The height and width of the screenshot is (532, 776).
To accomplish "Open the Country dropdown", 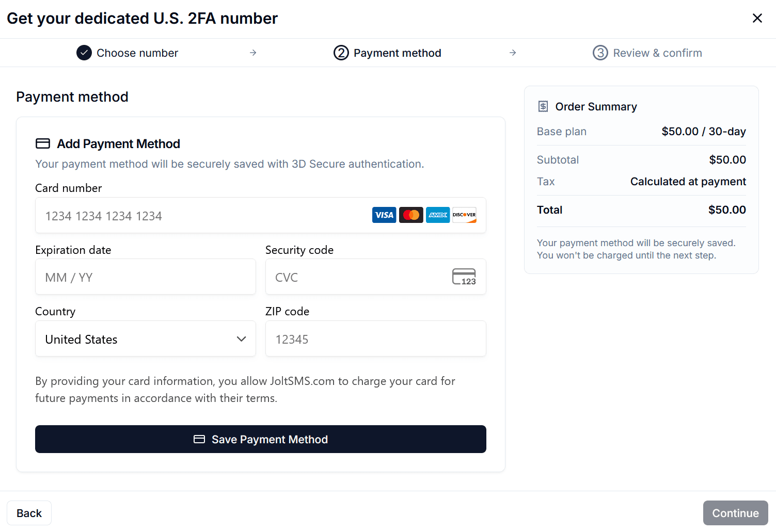I will [145, 338].
